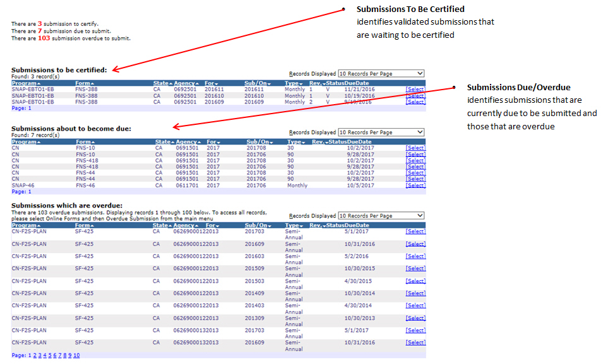
Task: Open Records Displayed dropdown for submissions about to become due
Action: tap(381, 132)
